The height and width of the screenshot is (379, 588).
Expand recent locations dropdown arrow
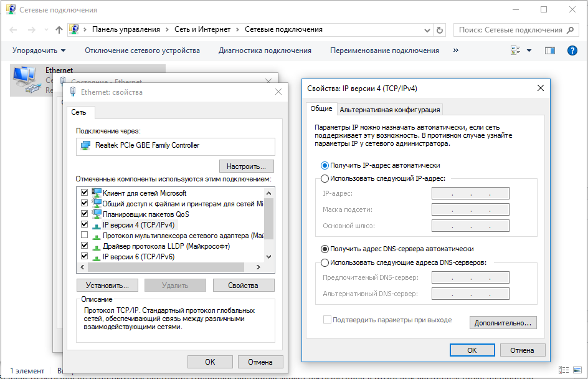pyautogui.click(x=46, y=30)
